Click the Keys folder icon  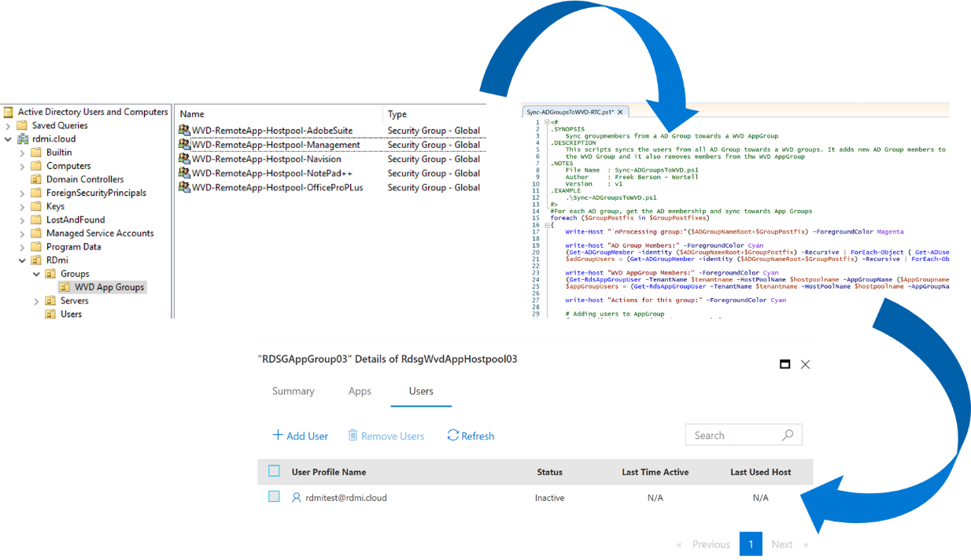click(36, 206)
